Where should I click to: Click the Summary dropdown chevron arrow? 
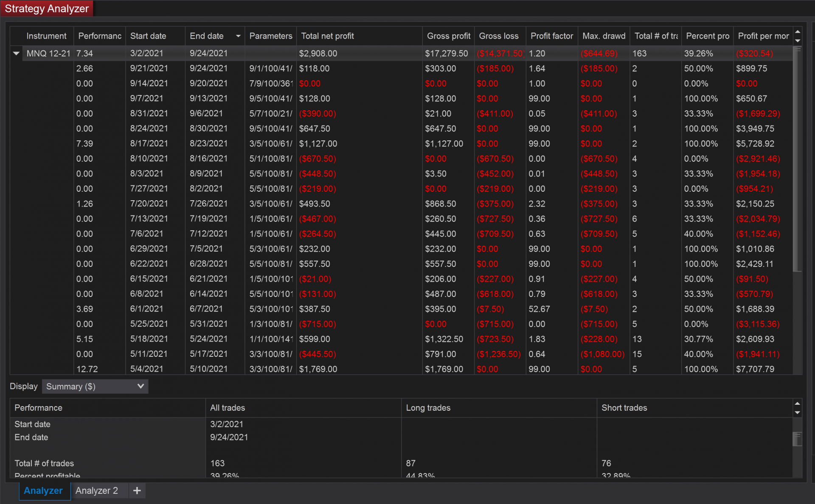pos(141,386)
